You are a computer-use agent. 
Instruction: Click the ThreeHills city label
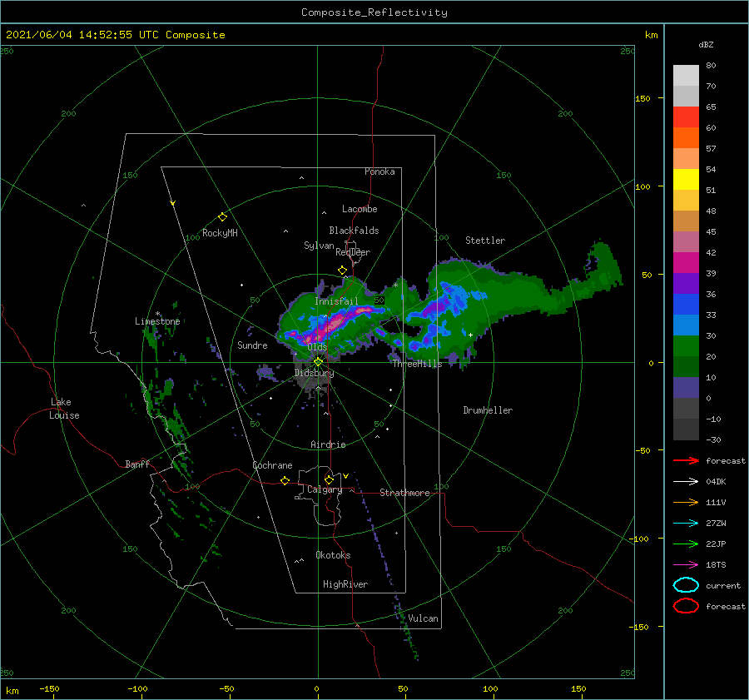tap(418, 364)
